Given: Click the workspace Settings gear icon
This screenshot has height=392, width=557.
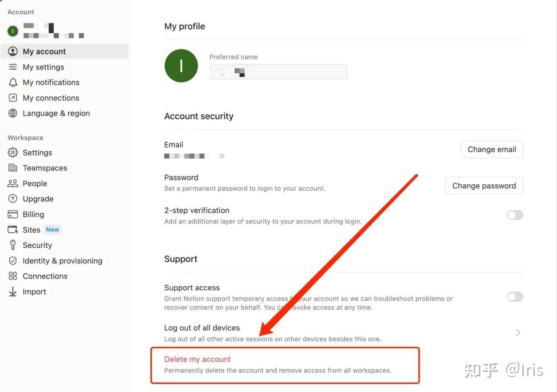Looking at the screenshot, I should pyautogui.click(x=13, y=153).
